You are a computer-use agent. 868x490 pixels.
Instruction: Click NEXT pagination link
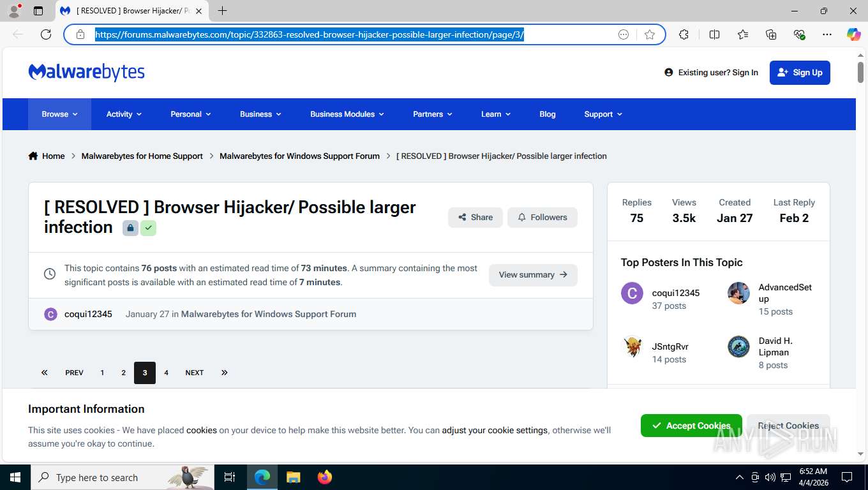pyautogui.click(x=195, y=373)
